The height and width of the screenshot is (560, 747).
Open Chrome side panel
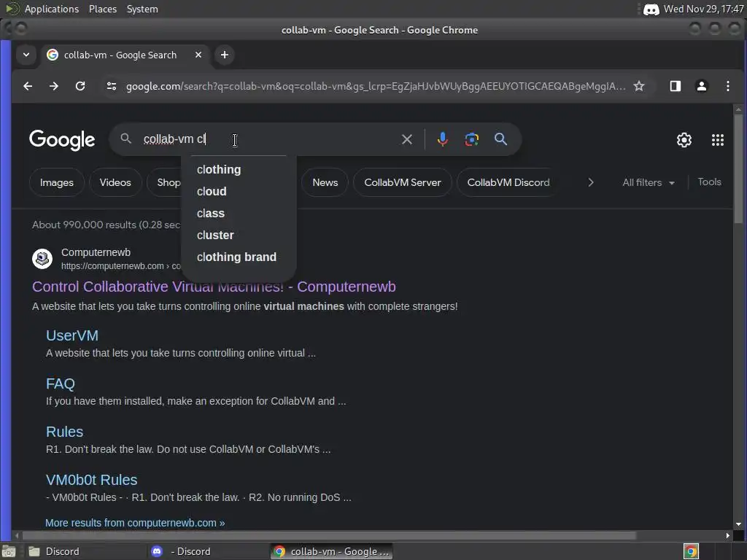click(675, 86)
